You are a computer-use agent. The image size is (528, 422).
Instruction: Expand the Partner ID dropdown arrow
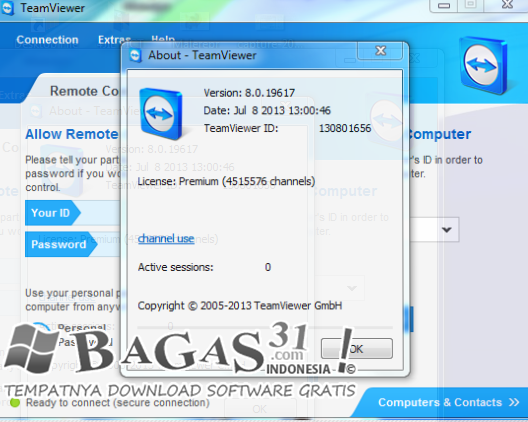pos(447,230)
